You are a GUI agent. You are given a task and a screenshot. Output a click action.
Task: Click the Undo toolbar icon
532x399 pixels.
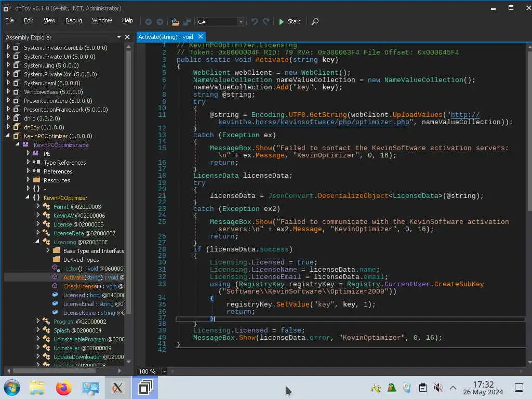click(254, 21)
